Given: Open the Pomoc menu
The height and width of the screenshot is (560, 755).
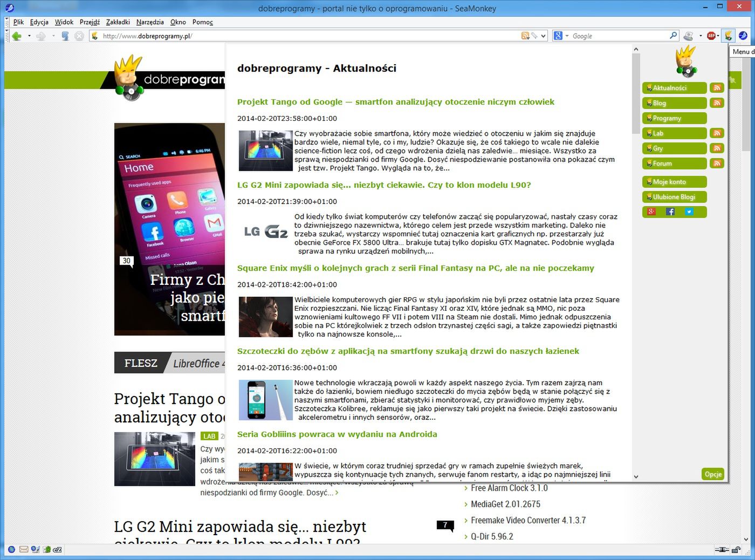Looking at the screenshot, I should point(203,22).
